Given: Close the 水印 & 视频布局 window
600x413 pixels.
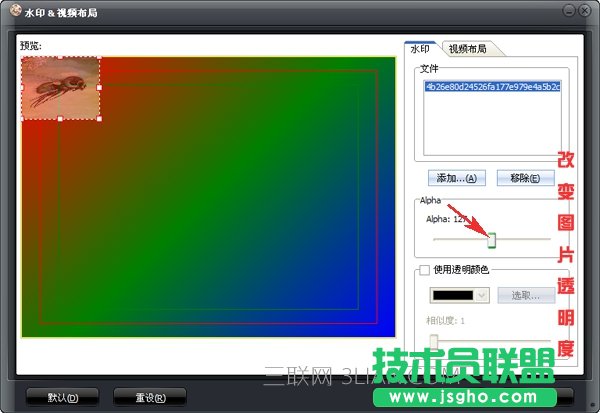Looking at the screenshot, I should 584,11.
